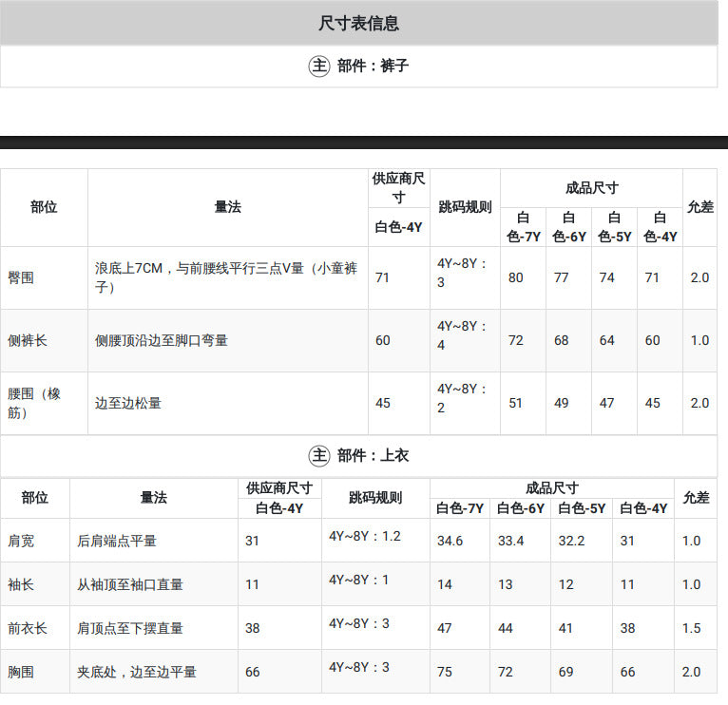
Task: Select 袖长 value 14 for 白色-7Y
Action: (x=445, y=584)
